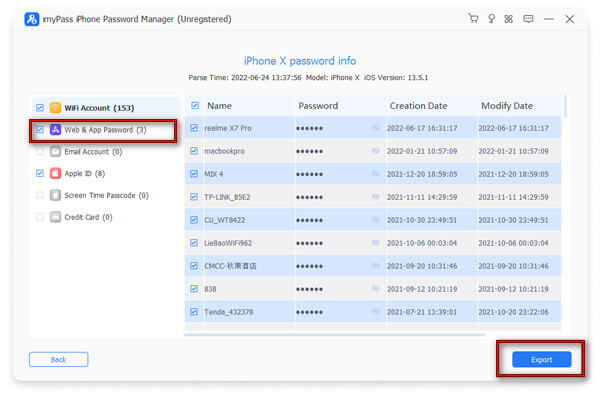600x393 pixels.
Task: Show password for network 838
Action: [x=375, y=289]
